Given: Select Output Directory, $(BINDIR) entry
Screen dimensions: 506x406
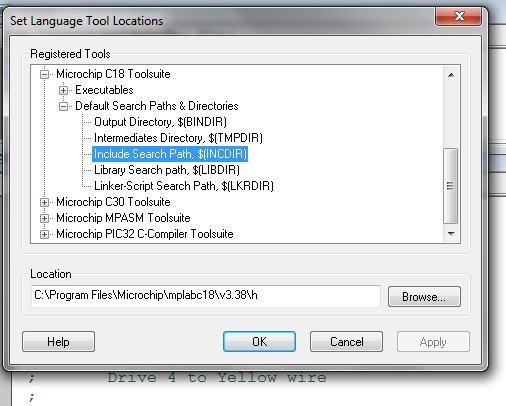Looking at the screenshot, I should pyautogui.click(x=160, y=122).
